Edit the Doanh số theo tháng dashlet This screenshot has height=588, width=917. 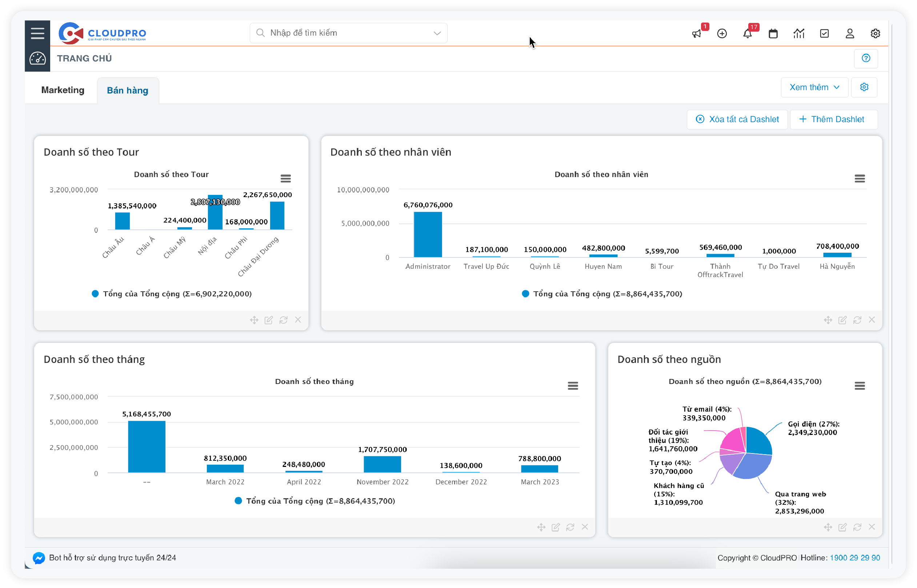tap(556, 527)
